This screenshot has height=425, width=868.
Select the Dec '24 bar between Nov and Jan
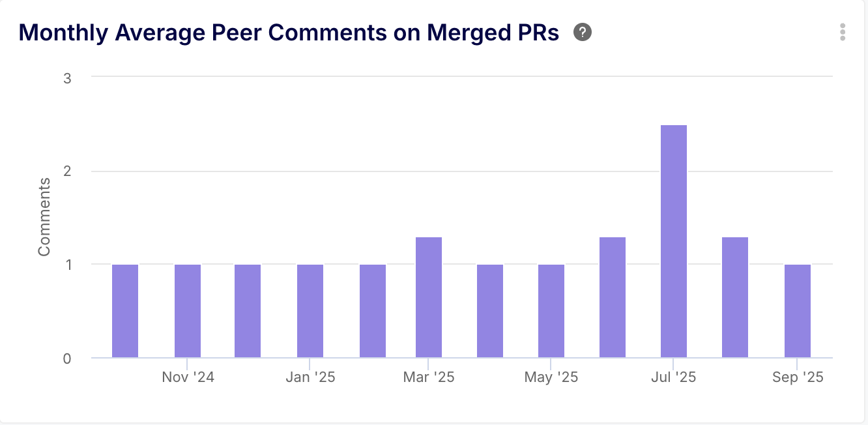pyautogui.click(x=248, y=311)
